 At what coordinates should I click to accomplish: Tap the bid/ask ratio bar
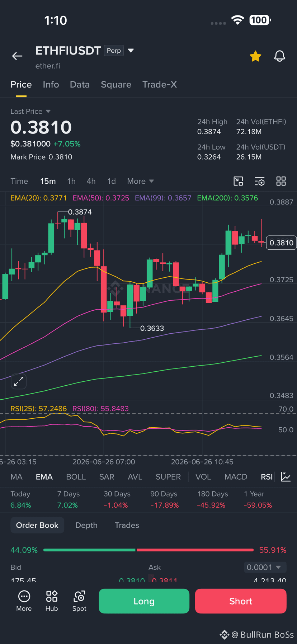pyautogui.click(x=148, y=550)
